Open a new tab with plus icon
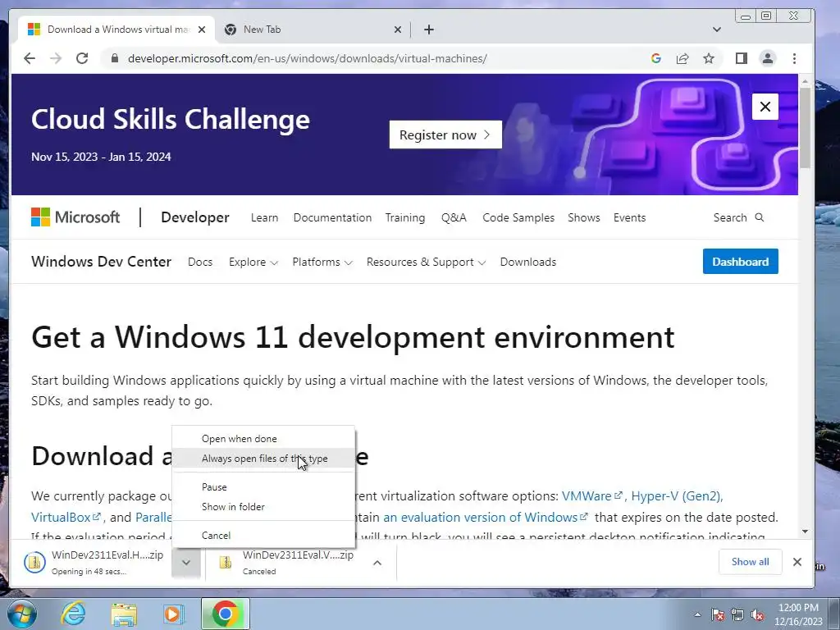The width and height of the screenshot is (840, 630). coord(428,30)
